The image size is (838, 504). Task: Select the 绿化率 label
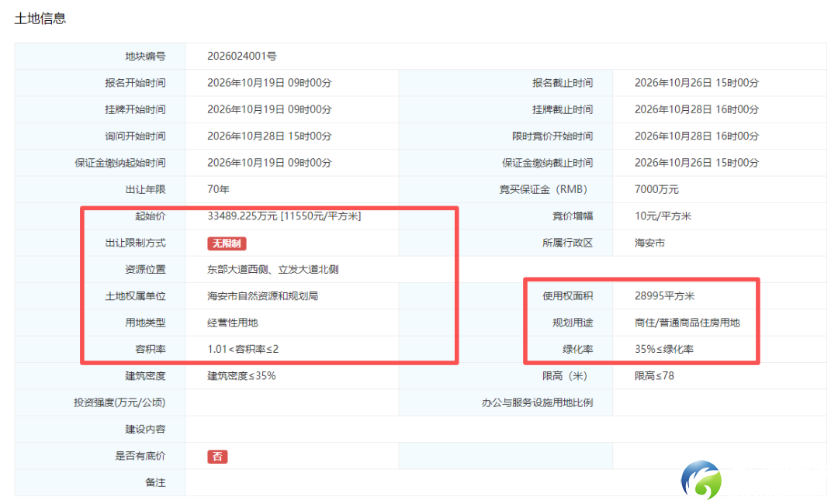(x=578, y=349)
